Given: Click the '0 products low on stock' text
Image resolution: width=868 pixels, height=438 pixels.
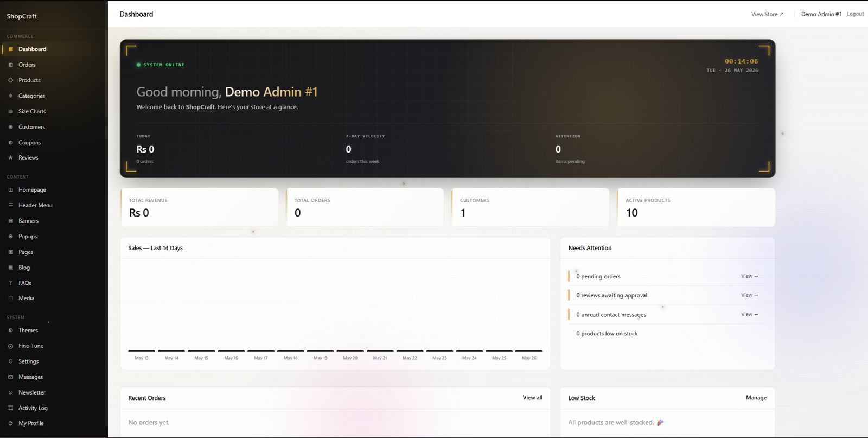Looking at the screenshot, I should (x=607, y=334).
